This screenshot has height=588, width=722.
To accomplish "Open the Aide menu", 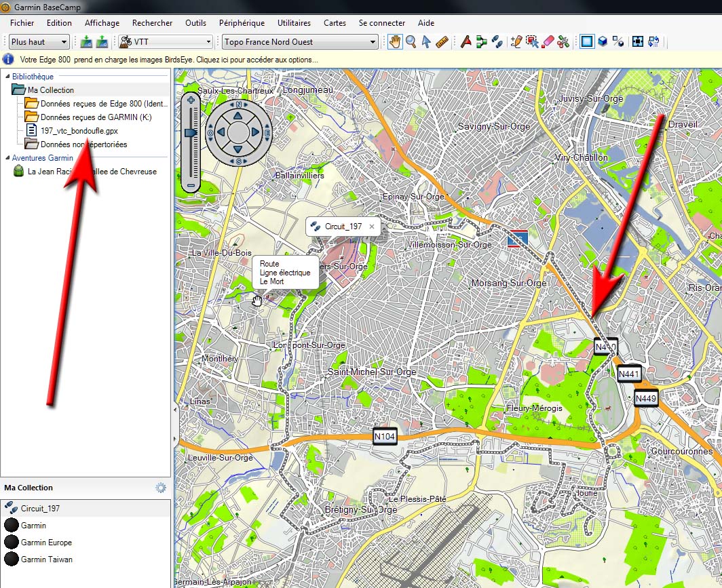I will tap(425, 22).
